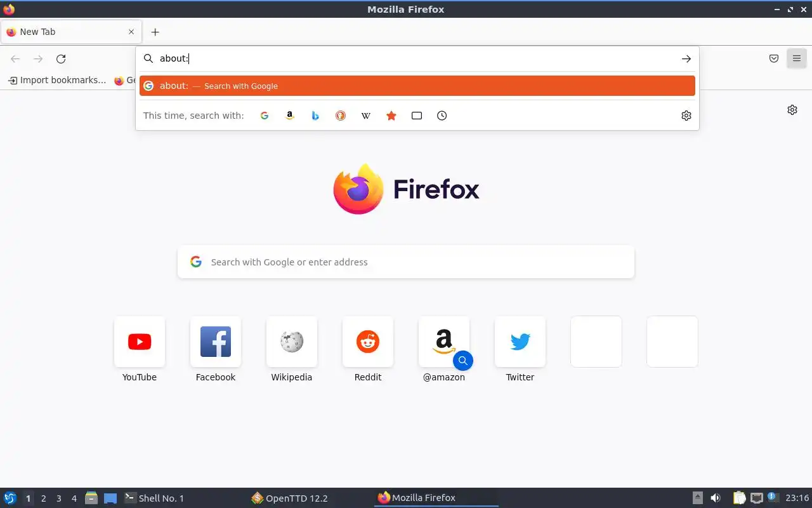Click the Search with Google page search box
Image resolution: width=812 pixels, height=508 pixels.
tap(406, 262)
